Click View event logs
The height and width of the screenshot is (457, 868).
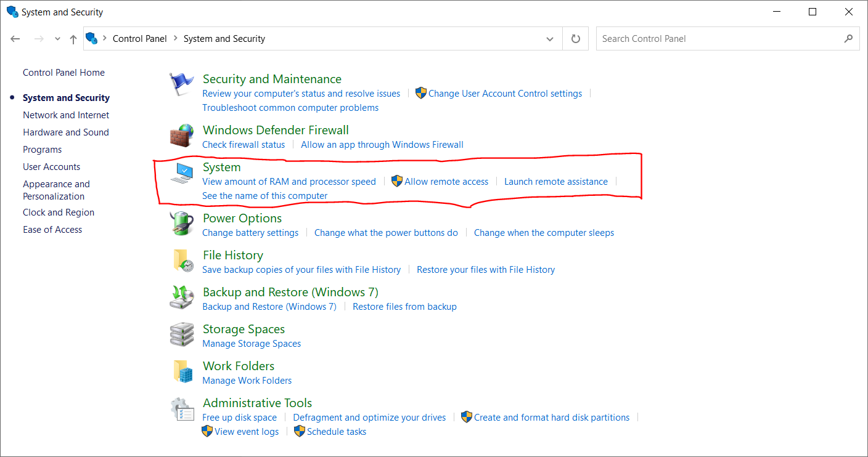247,432
